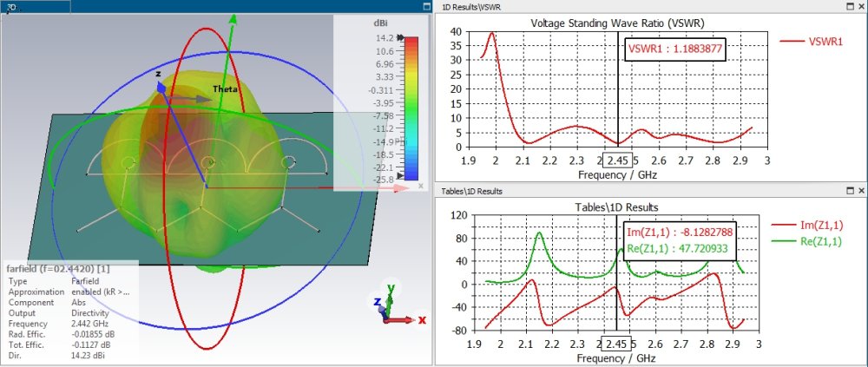The height and width of the screenshot is (367, 868).
Task: Click the enabled (kR >... approximation value
Action: point(101,292)
